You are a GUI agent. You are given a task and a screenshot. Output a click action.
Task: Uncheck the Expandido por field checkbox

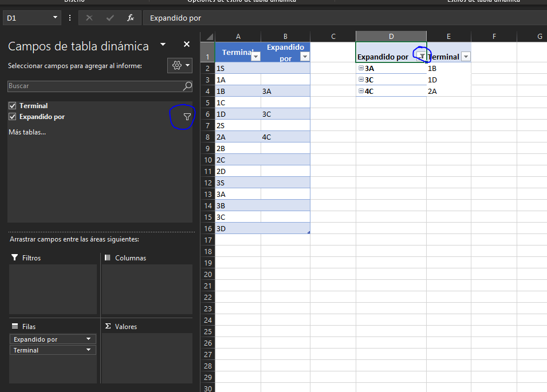coord(13,117)
